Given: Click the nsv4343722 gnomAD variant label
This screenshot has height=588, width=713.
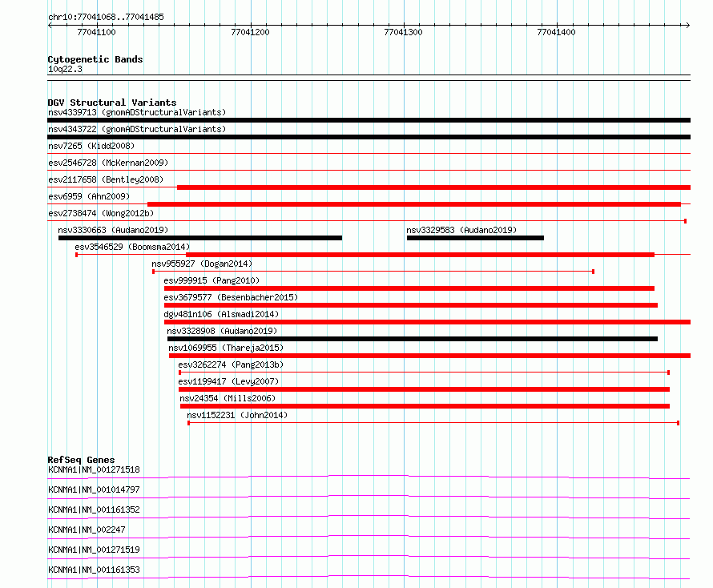Looking at the screenshot, I should (137, 129).
